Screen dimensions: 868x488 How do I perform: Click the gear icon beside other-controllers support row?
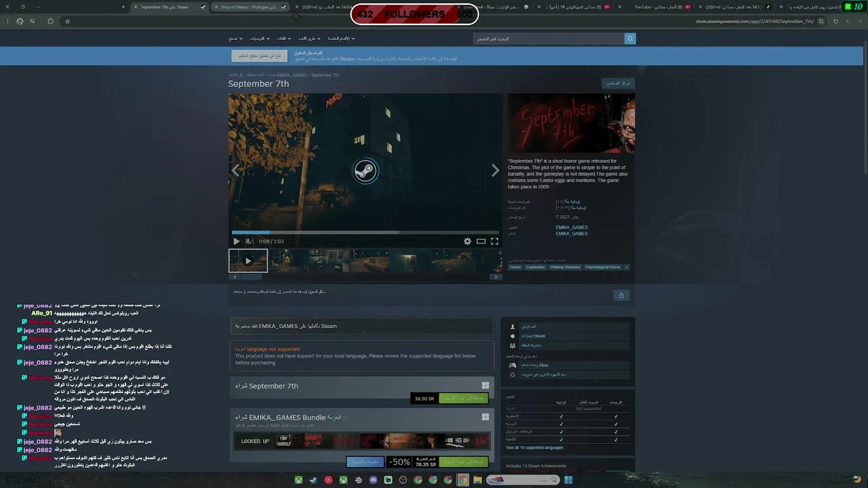513,374
